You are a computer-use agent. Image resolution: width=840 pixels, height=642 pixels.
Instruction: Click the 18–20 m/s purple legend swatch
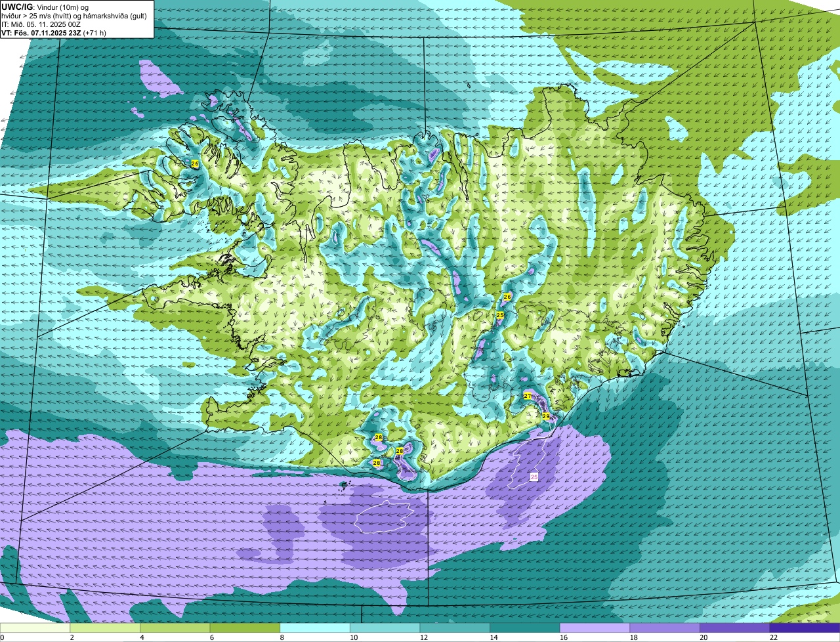tap(665, 628)
